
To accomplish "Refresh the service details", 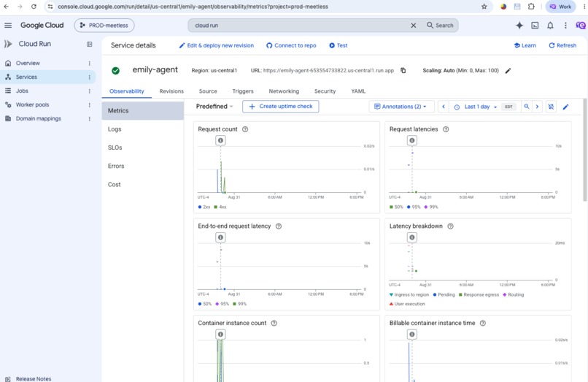I will 562,45.
